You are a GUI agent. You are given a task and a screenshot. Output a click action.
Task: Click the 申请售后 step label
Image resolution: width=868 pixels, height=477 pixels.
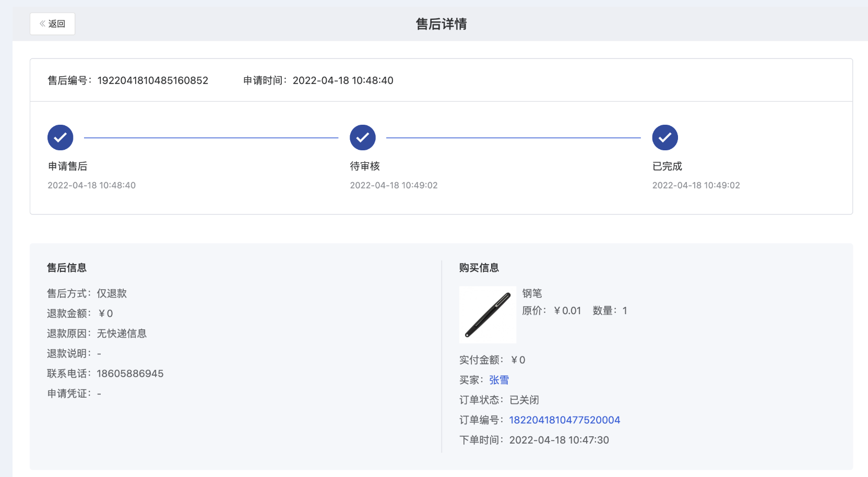pyautogui.click(x=68, y=166)
